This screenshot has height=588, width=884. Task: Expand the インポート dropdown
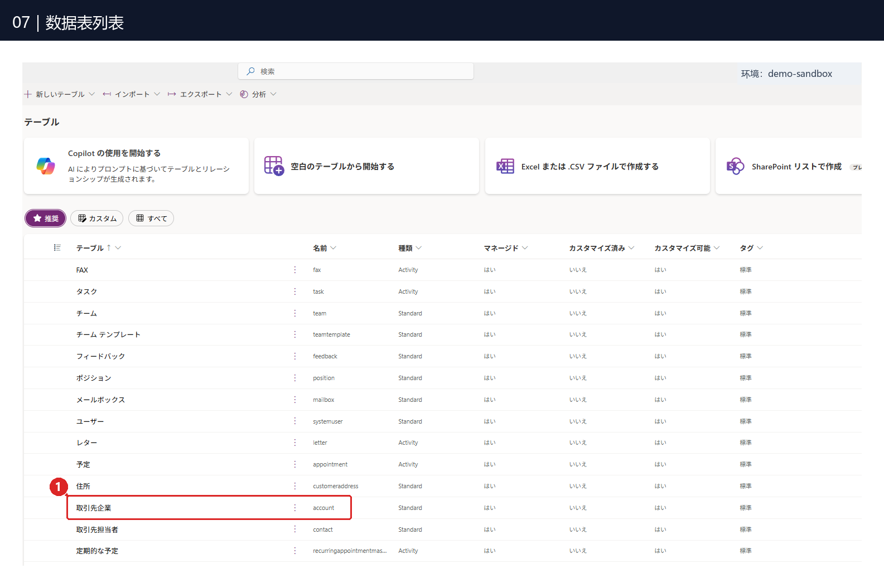tap(157, 94)
